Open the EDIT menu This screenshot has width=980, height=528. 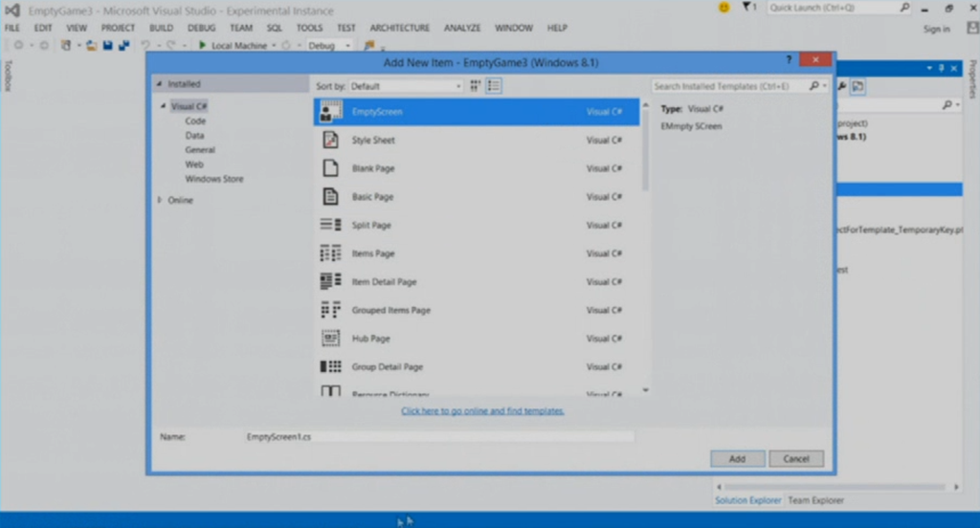(x=43, y=28)
